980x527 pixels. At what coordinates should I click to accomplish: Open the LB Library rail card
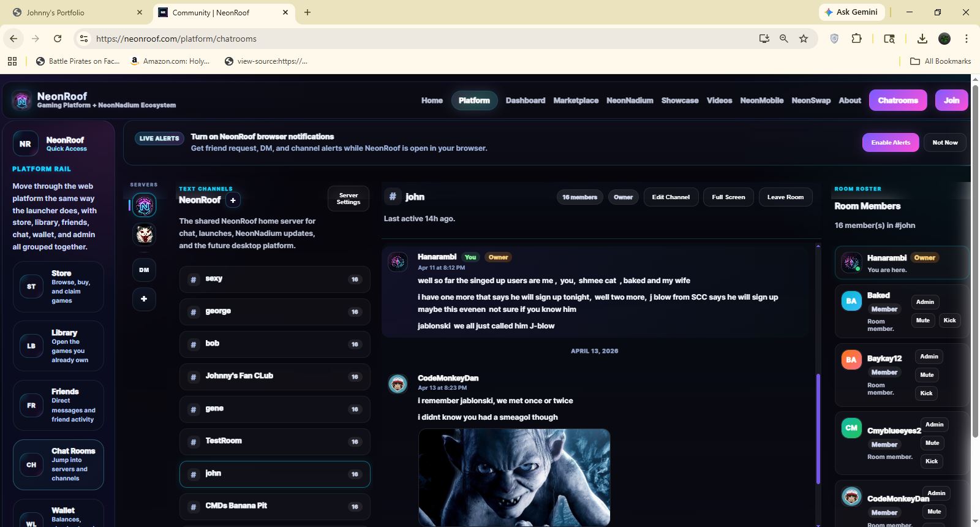coord(58,346)
